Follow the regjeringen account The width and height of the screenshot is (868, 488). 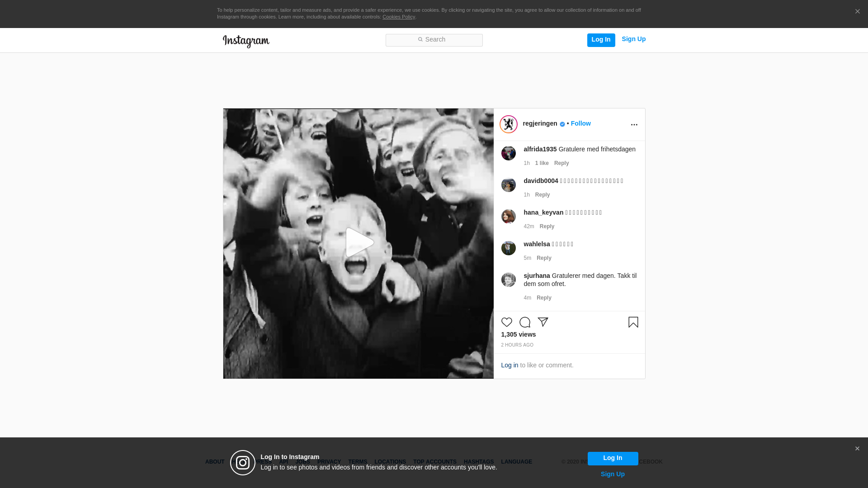[x=580, y=123]
